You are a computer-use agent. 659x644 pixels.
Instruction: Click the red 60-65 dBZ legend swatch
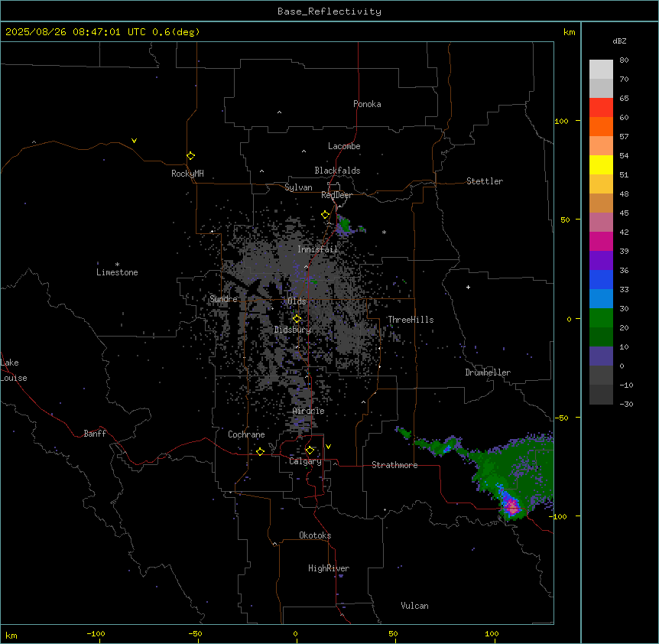[x=601, y=108]
